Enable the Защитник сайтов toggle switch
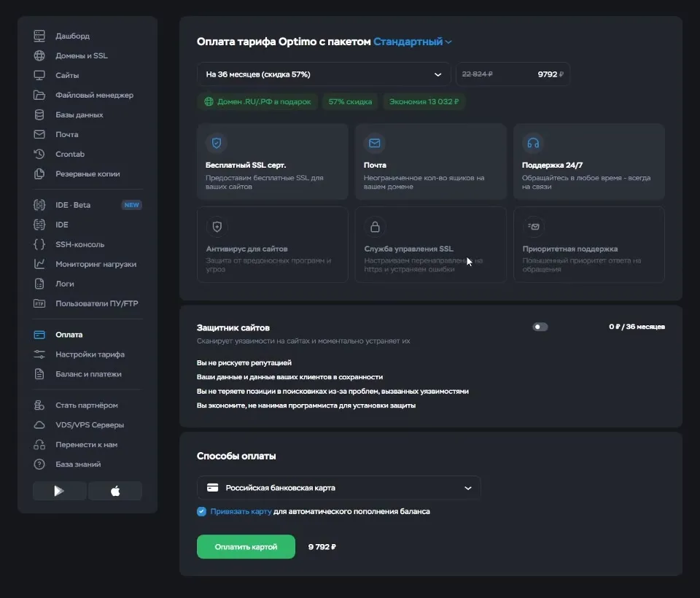700x598 pixels. [540, 327]
